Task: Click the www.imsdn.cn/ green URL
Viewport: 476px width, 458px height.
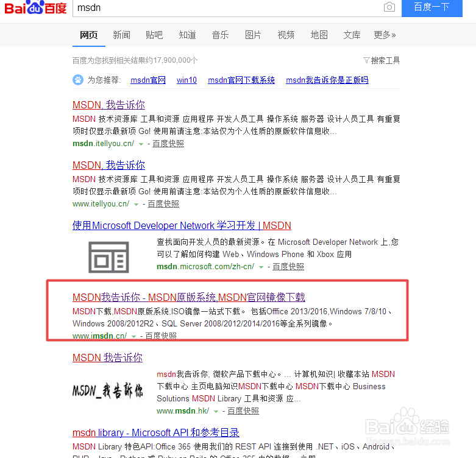Action: [x=99, y=336]
